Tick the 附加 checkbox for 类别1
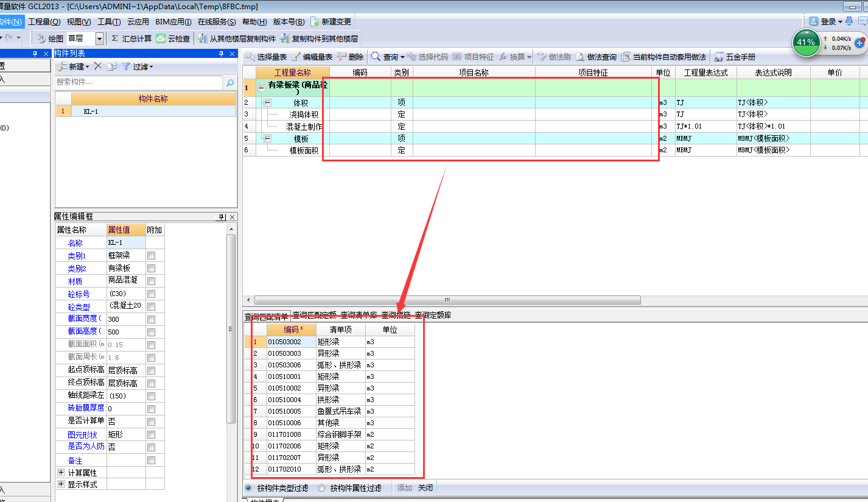The height and width of the screenshot is (502, 868). coord(151,256)
